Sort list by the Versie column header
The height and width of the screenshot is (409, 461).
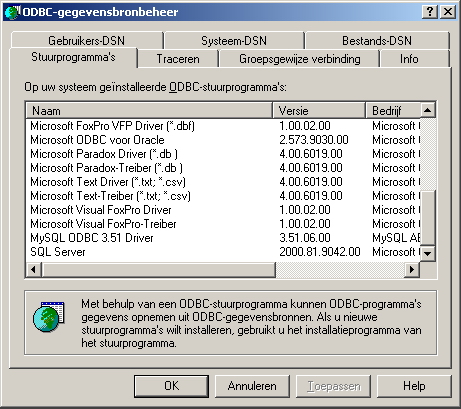click(319, 110)
